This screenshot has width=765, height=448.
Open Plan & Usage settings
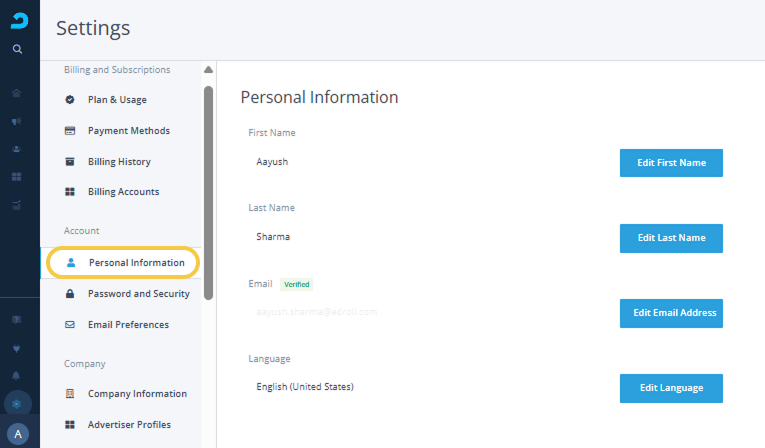117,100
